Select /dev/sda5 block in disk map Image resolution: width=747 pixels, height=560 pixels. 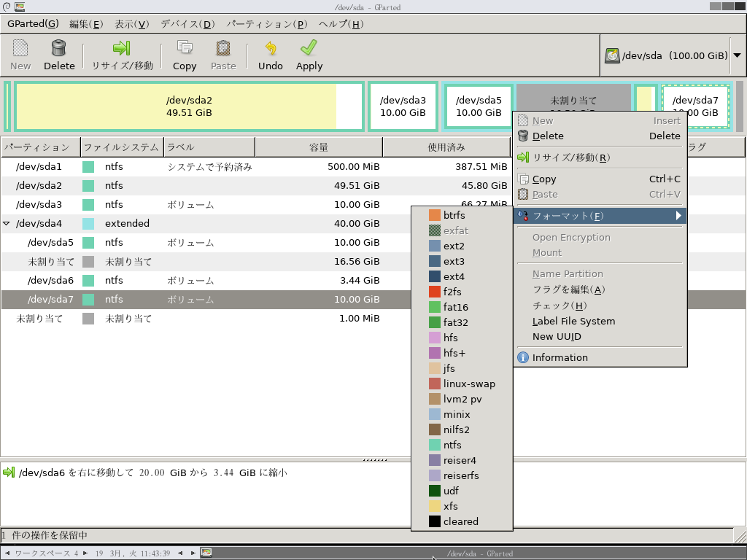[x=479, y=106]
